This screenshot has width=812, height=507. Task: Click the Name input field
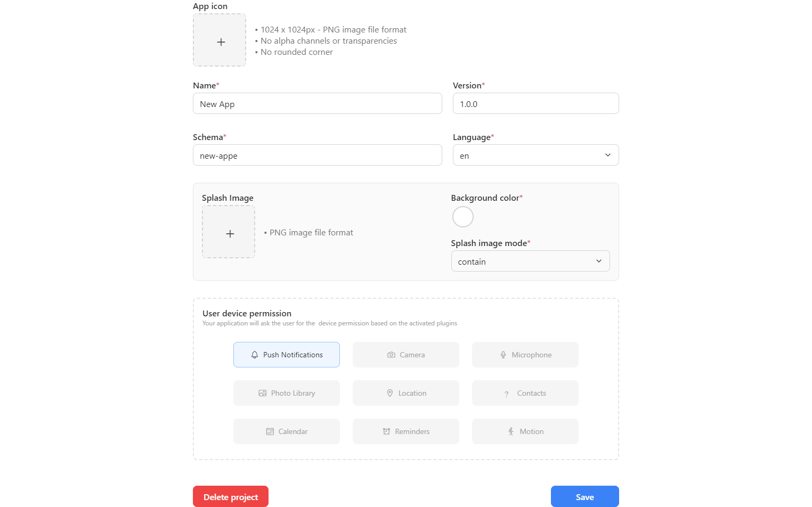318,103
